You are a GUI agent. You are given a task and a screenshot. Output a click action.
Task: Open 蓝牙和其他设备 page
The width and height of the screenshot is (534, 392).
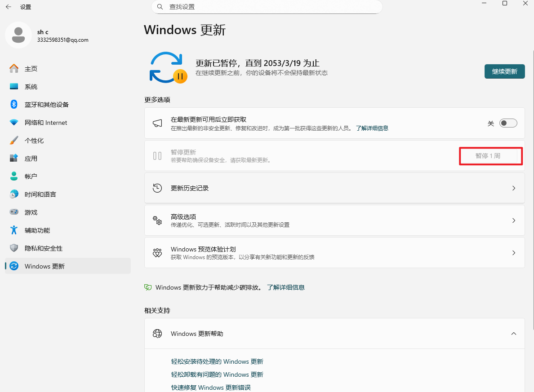68,105
